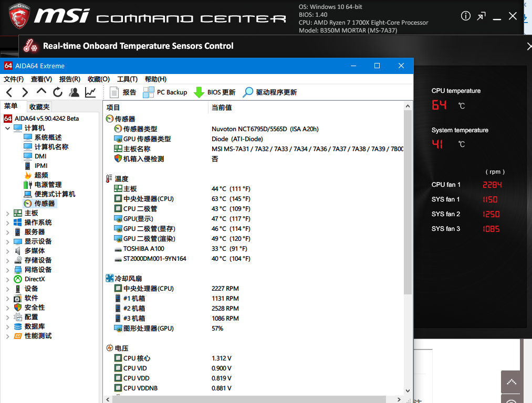Expand the 显示设备 tree node
532x403 pixels.
[x=7, y=242]
